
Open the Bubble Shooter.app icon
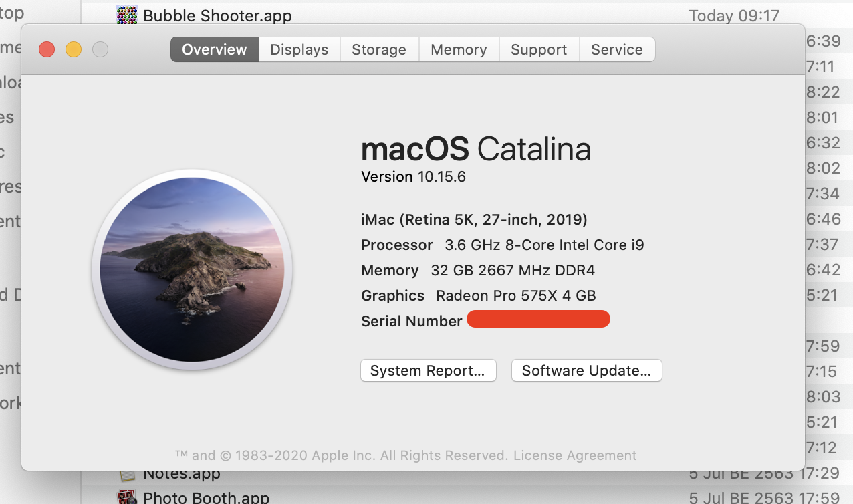click(127, 15)
